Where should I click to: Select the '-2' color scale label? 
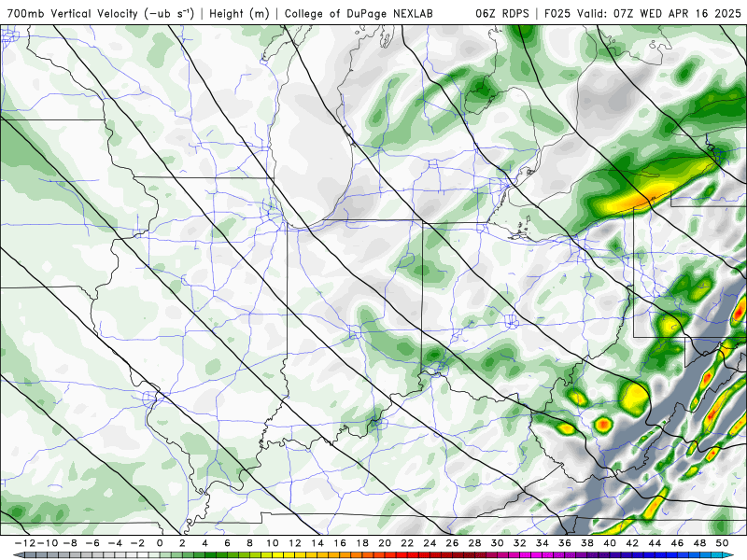click(137, 543)
